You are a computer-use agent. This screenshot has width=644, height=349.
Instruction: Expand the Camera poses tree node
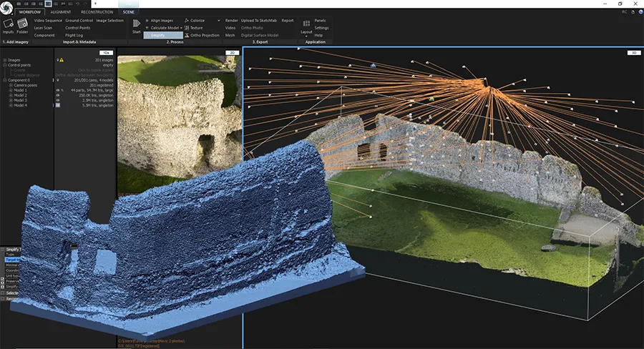[10, 85]
